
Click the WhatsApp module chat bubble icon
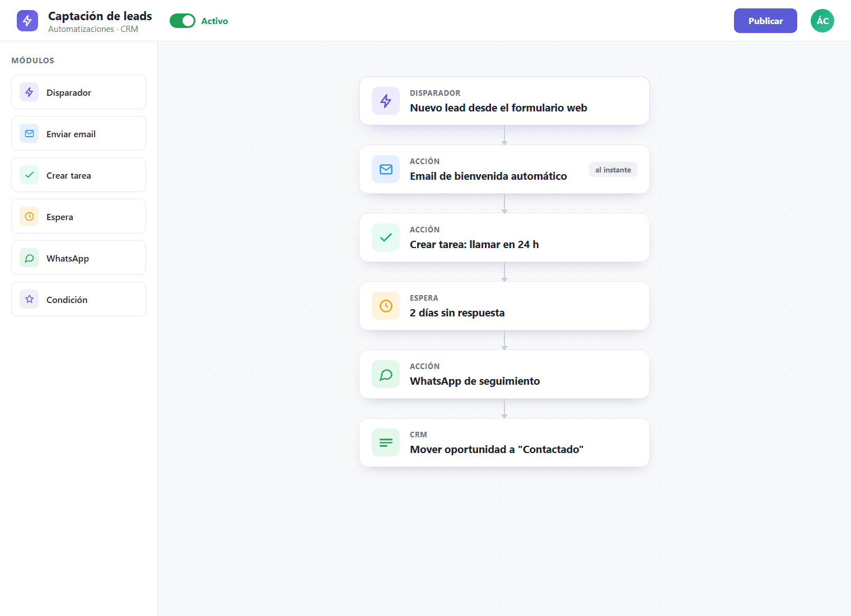[x=29, y=258]
